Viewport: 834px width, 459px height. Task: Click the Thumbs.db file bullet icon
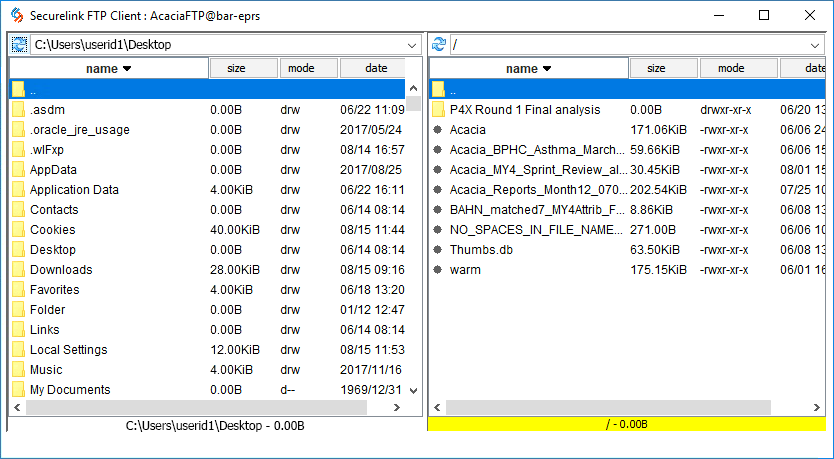click(438, 250)
